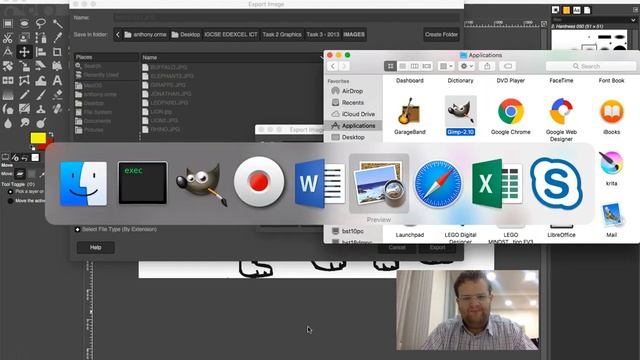Choose the exec terminal in app switcher

pyautogui.click(x=142, y=182)
